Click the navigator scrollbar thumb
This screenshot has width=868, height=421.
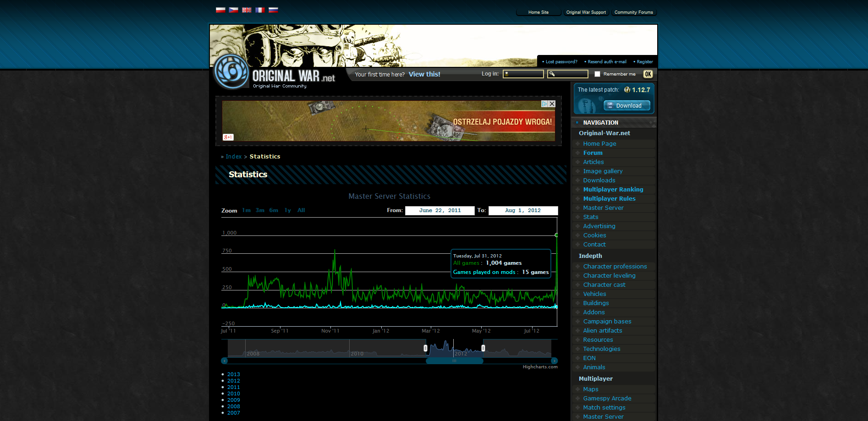coord(455,361)
